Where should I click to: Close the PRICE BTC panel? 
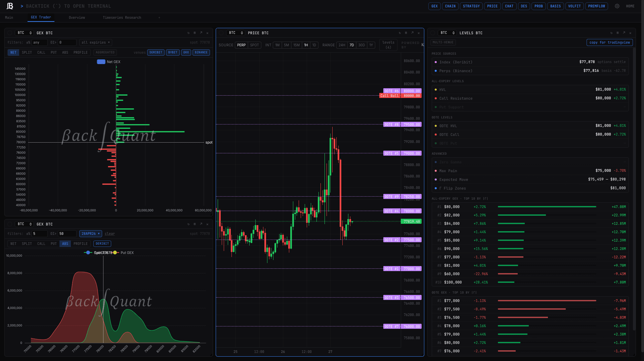[419, 33]
